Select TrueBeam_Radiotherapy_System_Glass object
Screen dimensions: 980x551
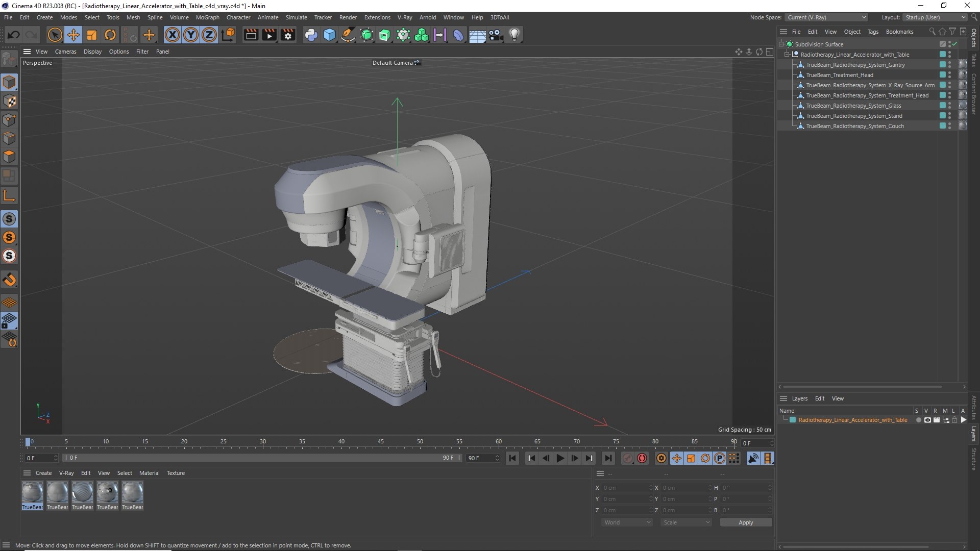coord(853,106)
